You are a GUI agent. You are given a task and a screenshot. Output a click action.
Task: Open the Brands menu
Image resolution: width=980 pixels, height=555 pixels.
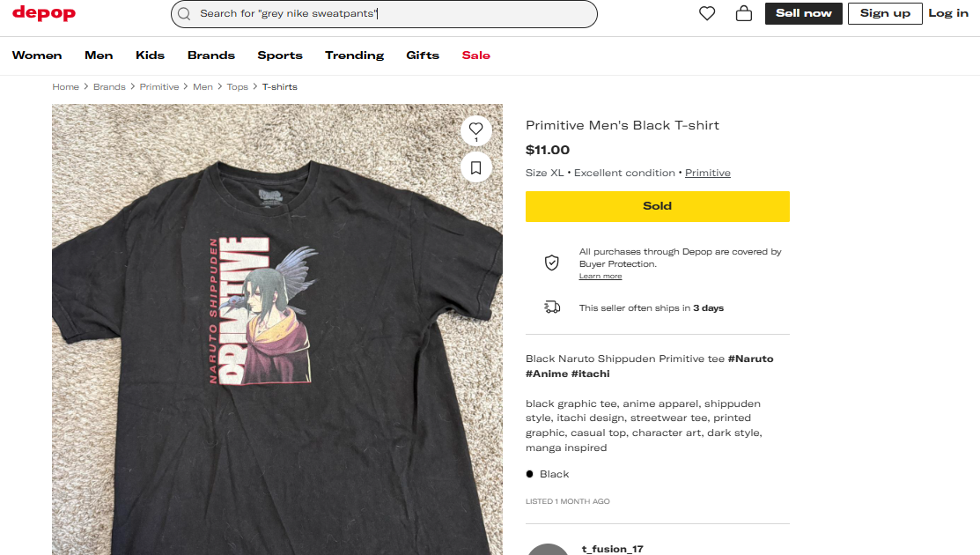point(211,55)
